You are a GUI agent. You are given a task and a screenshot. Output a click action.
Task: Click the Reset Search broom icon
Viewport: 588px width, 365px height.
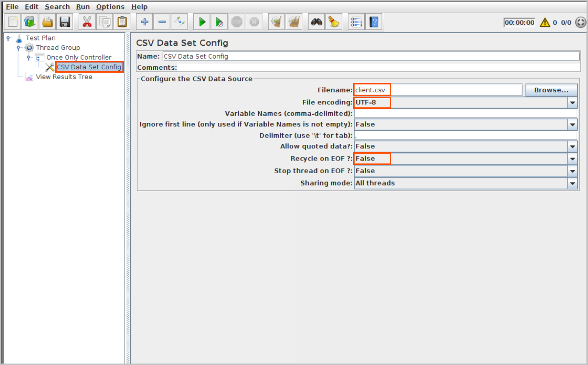[x=334, y=22]
